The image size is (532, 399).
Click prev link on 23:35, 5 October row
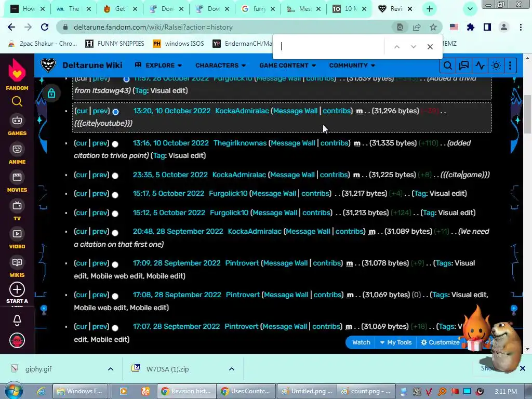[x=100, y=175]
